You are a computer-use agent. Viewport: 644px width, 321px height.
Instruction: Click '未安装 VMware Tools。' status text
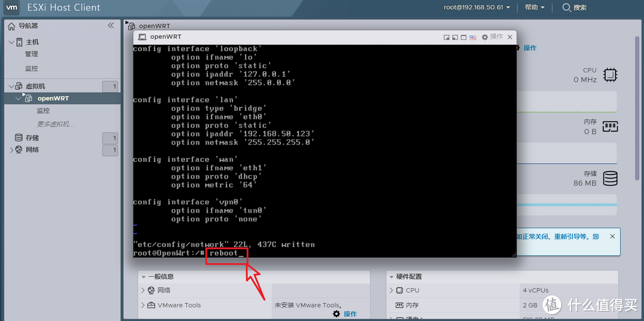point(308,306)
